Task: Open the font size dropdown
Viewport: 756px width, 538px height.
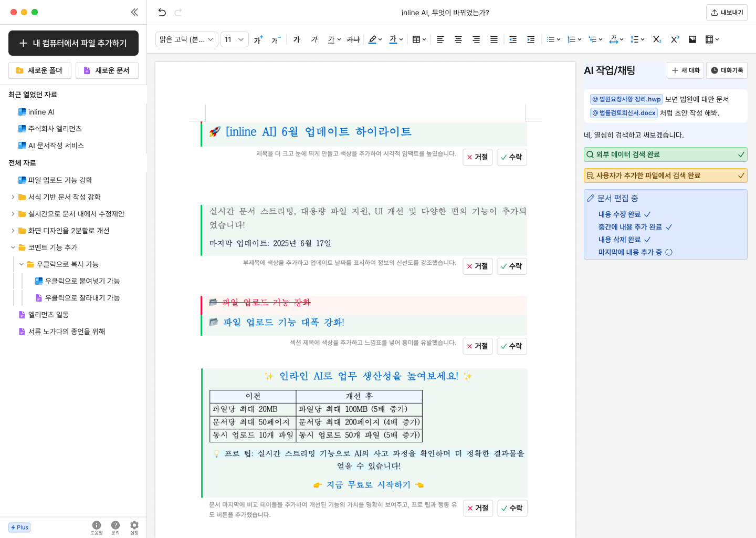Action: (x=234, y=39)
